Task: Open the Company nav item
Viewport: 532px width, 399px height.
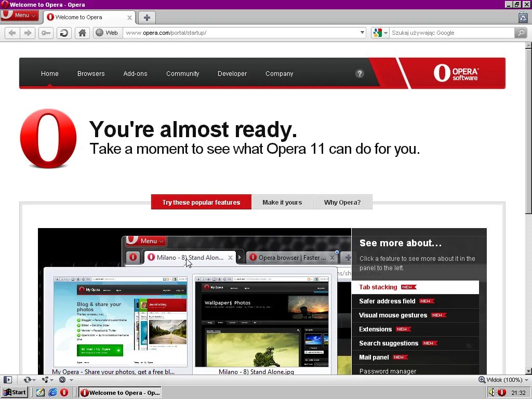Action: pos(279,74)
